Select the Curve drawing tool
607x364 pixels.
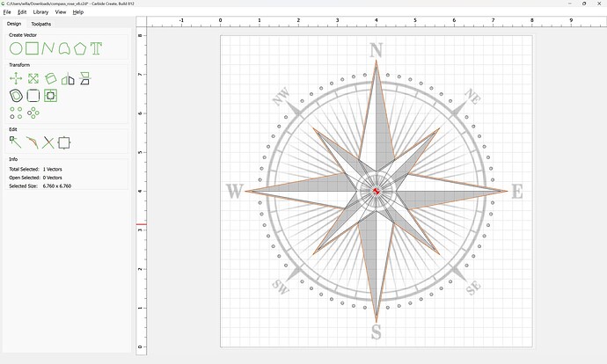tap(64, 48)
